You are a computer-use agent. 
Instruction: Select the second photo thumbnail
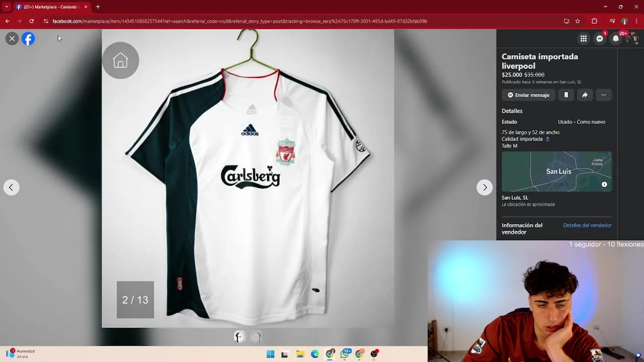256,337
